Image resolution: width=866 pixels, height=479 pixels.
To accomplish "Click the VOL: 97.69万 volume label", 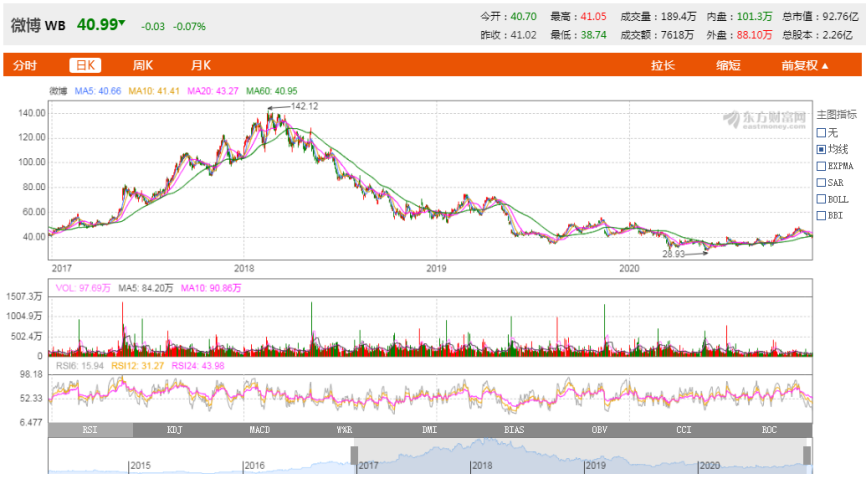I will (x=83, y=288).
